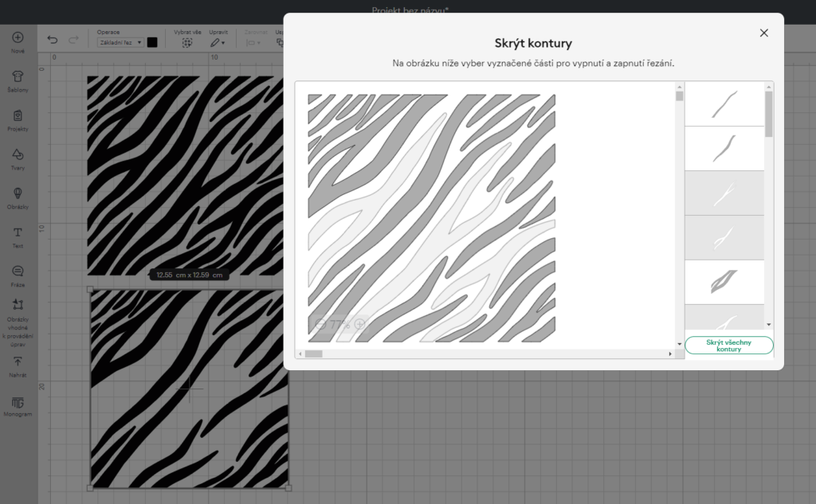
Task: Click the zoom in plus in preview
Action: 360,324
